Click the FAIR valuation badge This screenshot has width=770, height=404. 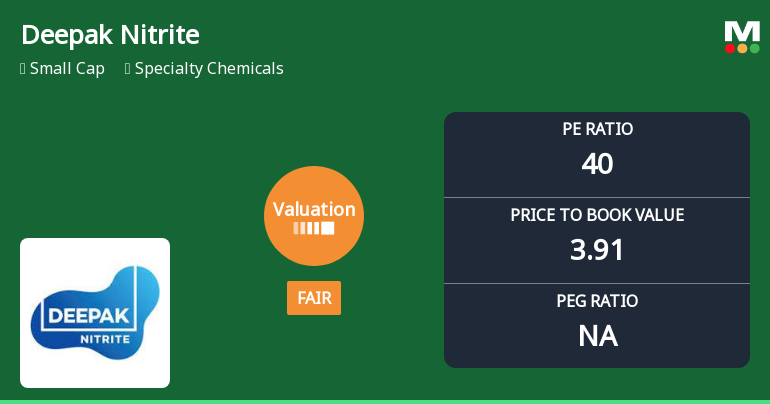pos(314,298)
